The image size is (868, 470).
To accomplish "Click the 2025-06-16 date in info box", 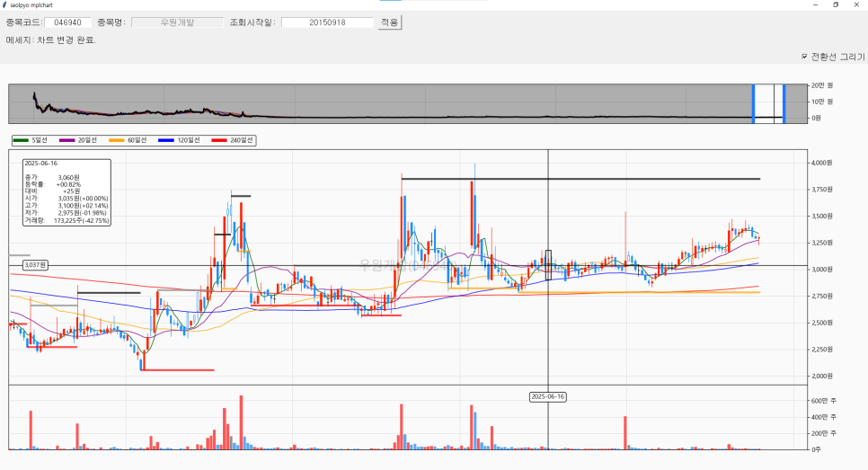I will pos(41,164).
